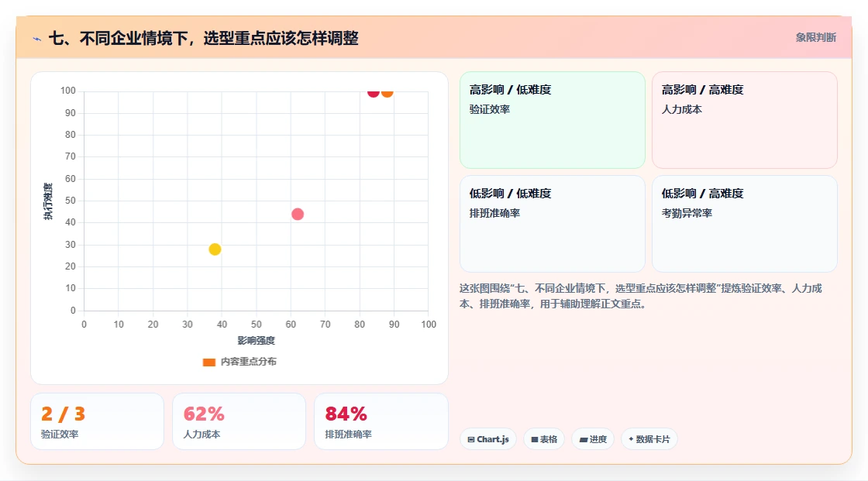Click the orange legend color box
Screen dimensions: 868x481
[x=208, y=362]
